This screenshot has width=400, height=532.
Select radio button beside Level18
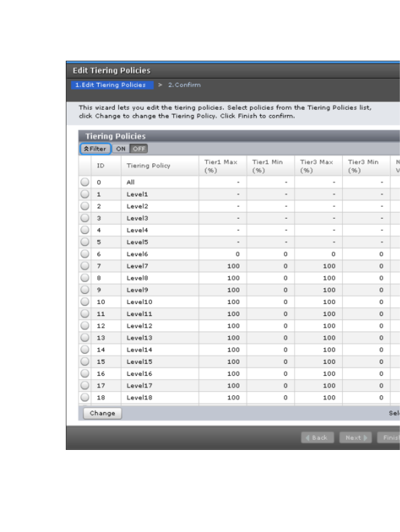pyautogui.click(x=85, y=397)
